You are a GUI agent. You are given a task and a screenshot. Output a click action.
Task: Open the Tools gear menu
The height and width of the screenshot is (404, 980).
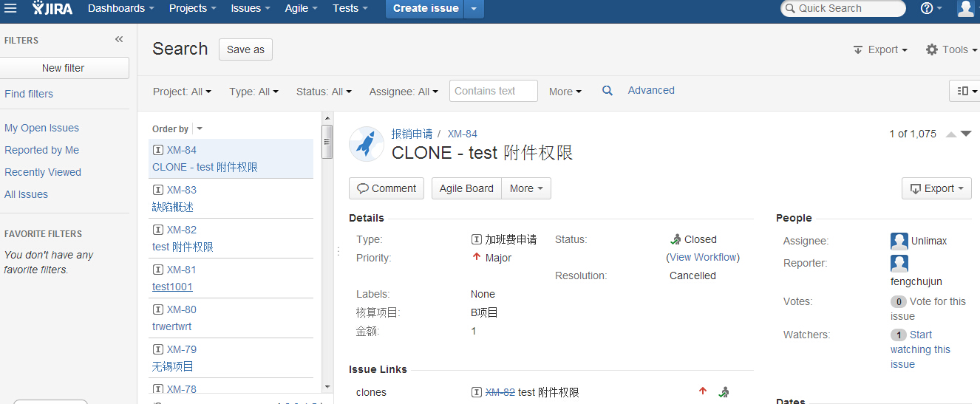tap(952, 49)
